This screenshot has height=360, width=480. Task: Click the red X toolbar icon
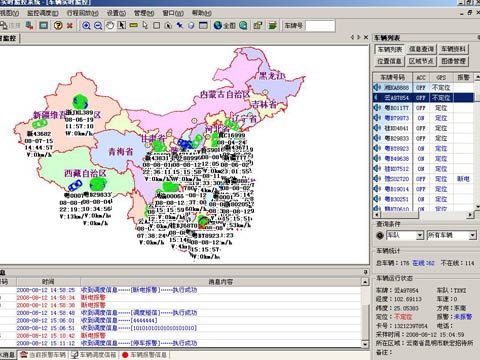pos(70,25)
